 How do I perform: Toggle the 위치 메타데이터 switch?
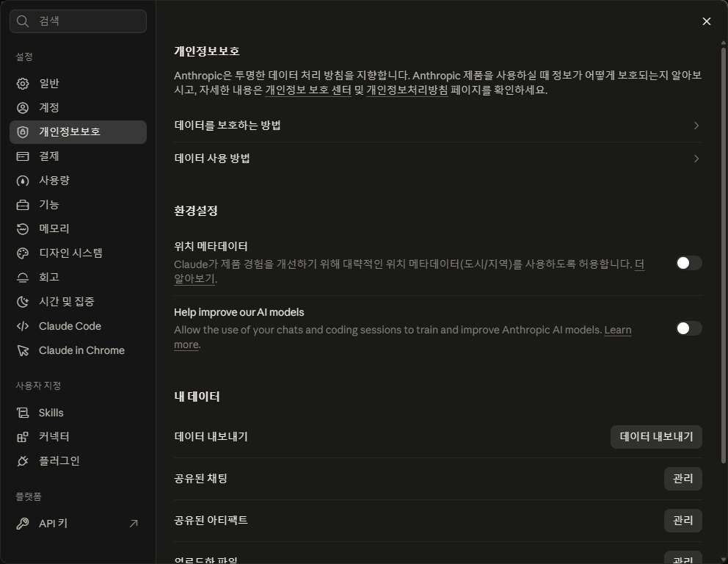[x=689, y=263]
